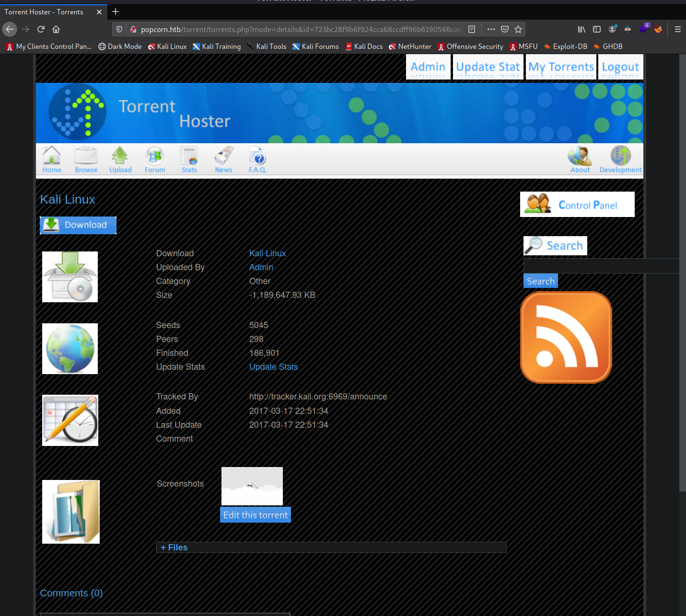686x616 pixels.
Task: Toggle reader view in address bar
Action: tap(472, 29)
